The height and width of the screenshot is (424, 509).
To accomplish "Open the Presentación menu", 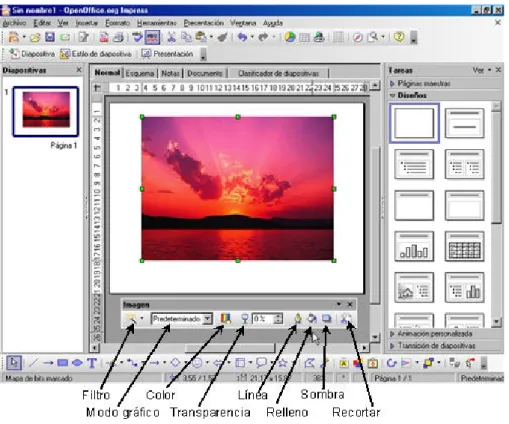I will click(203, 23).
